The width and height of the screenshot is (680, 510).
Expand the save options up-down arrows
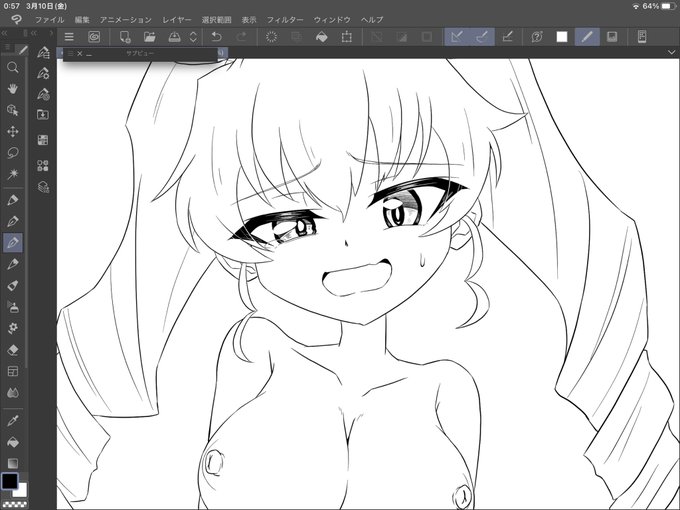tap(193, 37)
